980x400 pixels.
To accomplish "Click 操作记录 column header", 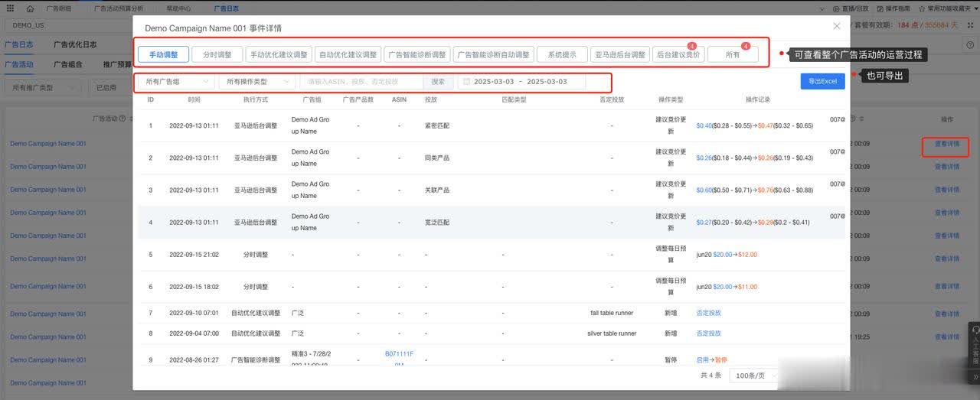I will click(757, 99).
